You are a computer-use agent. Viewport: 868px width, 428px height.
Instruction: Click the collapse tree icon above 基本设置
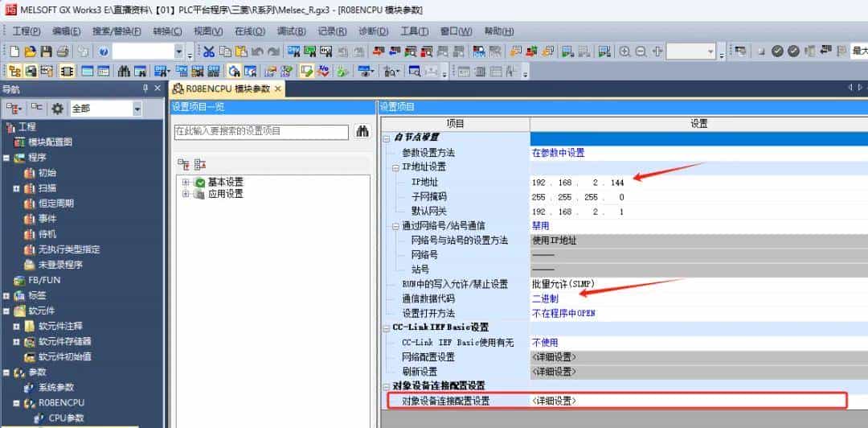(x=200, y=164)
